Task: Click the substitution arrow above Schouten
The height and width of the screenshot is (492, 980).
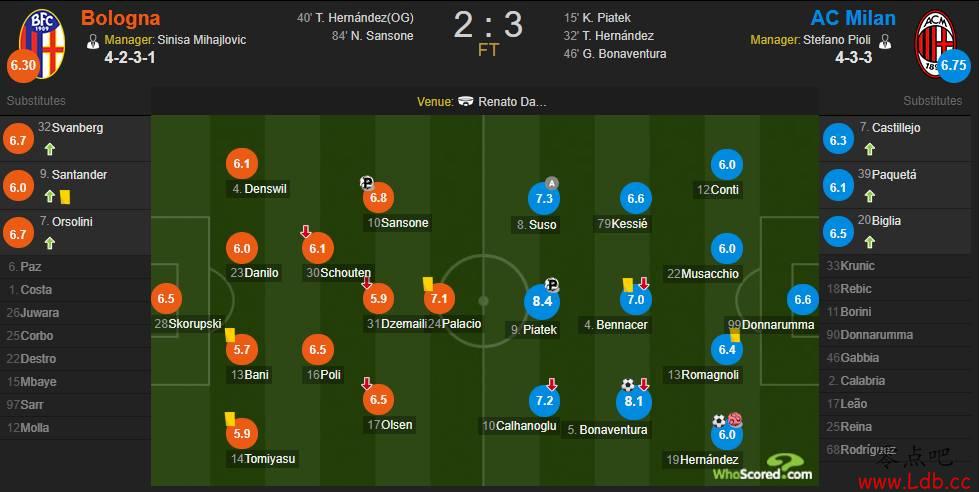Action: click(x=306, y=232)
